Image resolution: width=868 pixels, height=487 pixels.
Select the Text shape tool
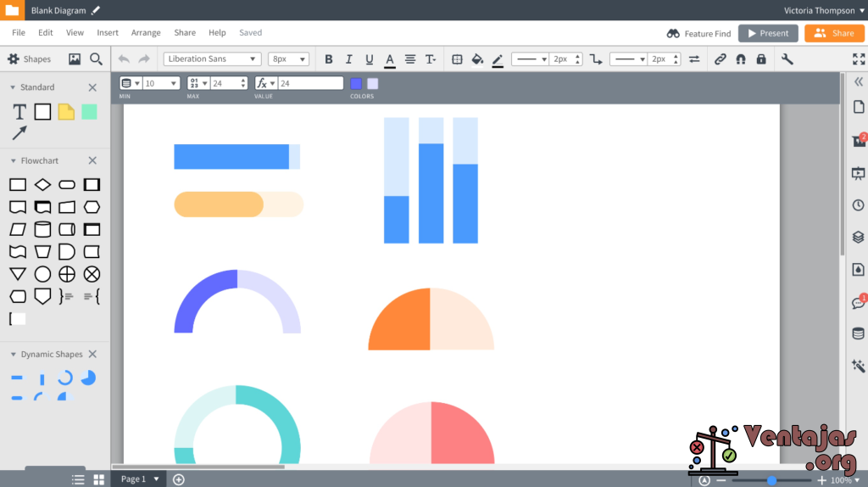click(x=19, y=112)
